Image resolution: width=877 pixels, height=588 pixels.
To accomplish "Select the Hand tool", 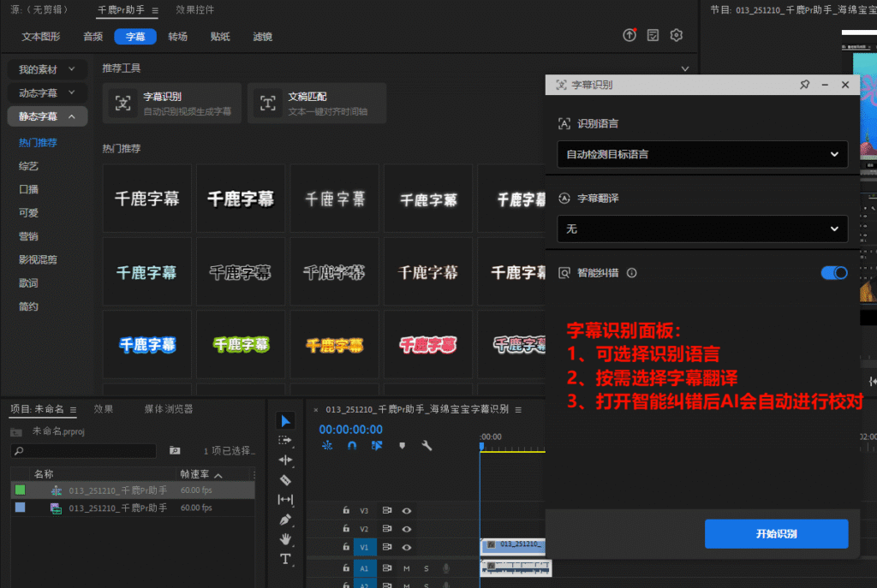I will coord(286,539).
